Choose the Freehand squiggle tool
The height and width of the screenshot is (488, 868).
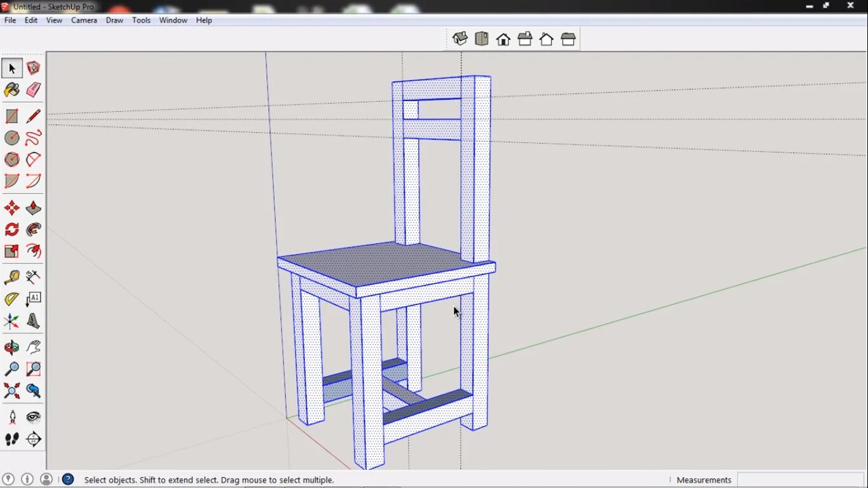point(34,138)
